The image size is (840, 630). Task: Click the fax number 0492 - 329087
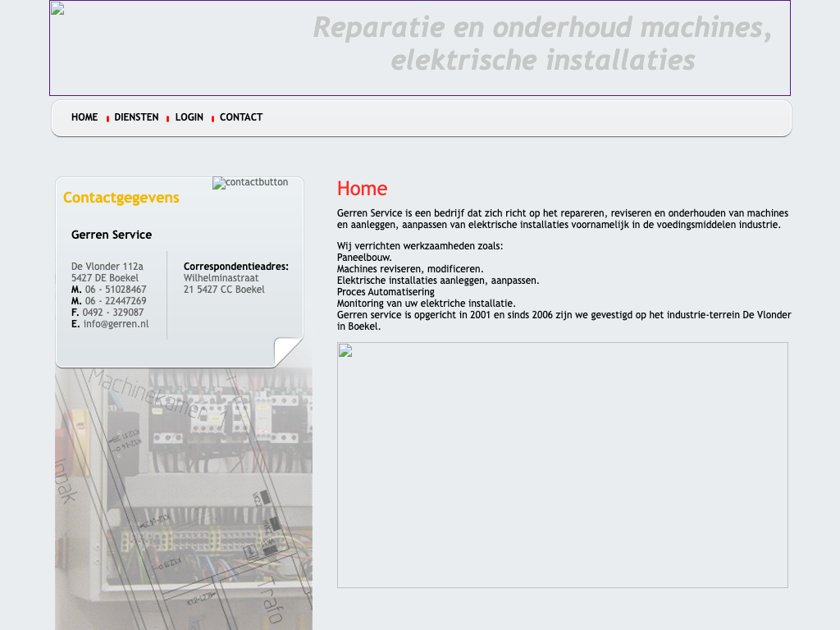coord(113,313)
